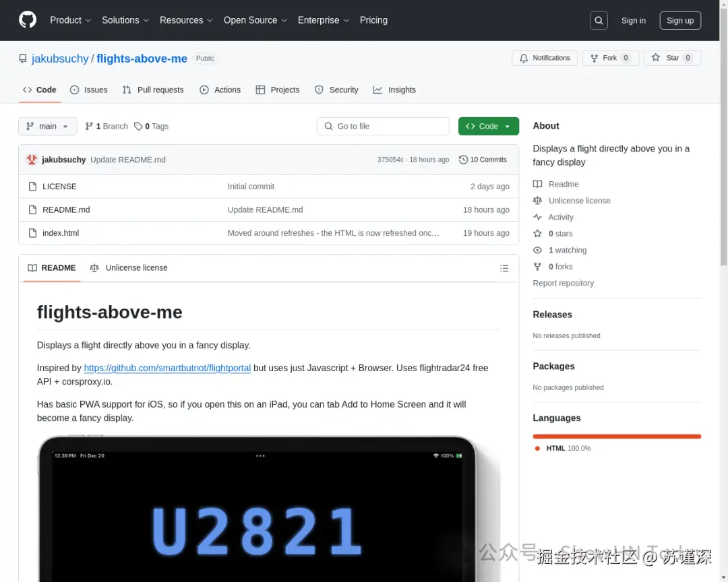Click the book icon beside Readme in About
The height and width of the screenshot is (582, 728).
[x=537, y=185]
